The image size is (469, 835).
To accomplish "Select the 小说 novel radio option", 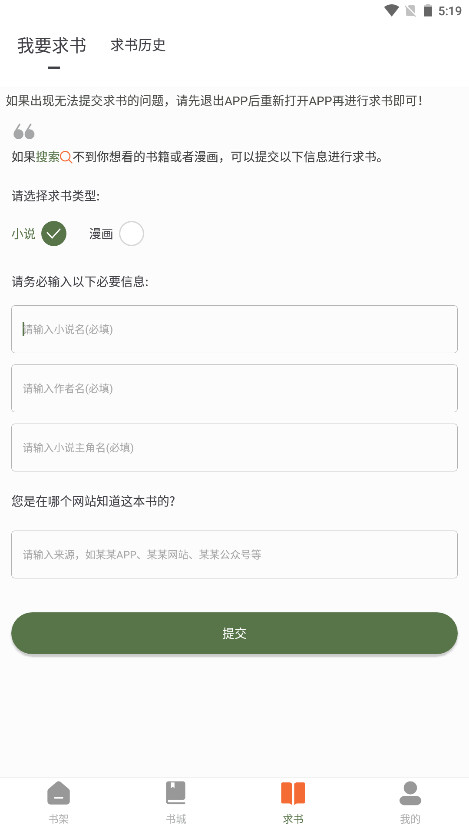I will (54, 233).
